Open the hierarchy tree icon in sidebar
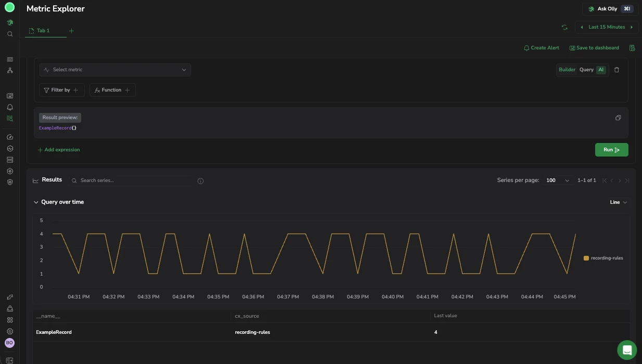642x364 pixels. pyautogui.click(x=9, y=70)
